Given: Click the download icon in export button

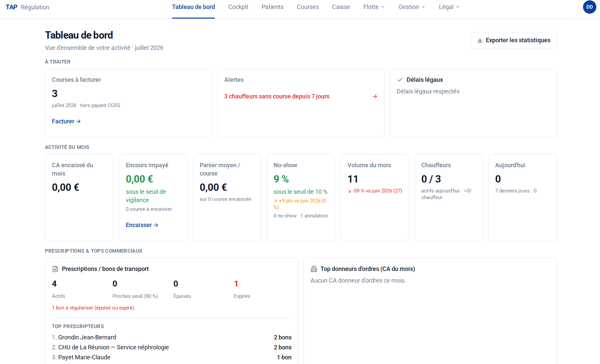Looking at the screenshot, I should pos(480,41).
